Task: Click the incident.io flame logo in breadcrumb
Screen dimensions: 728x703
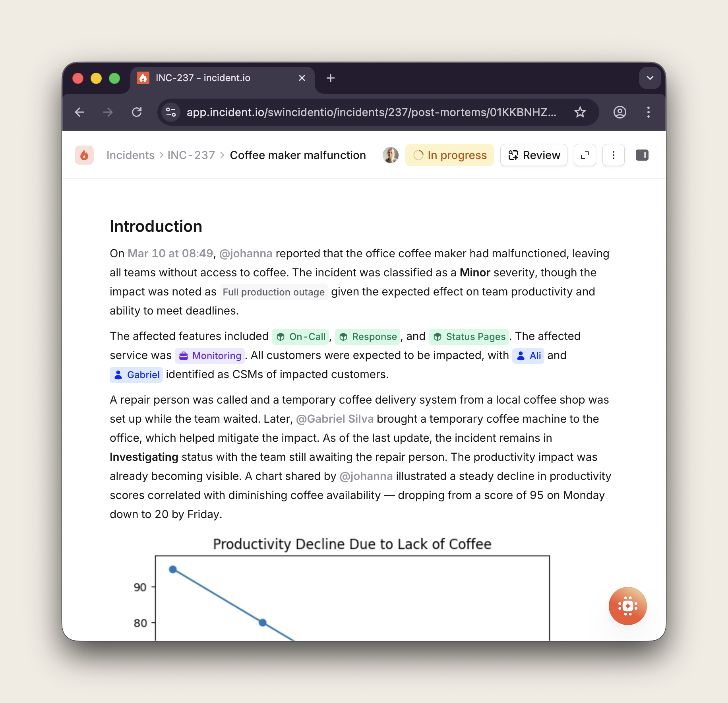Action: [x=84, y=155]
